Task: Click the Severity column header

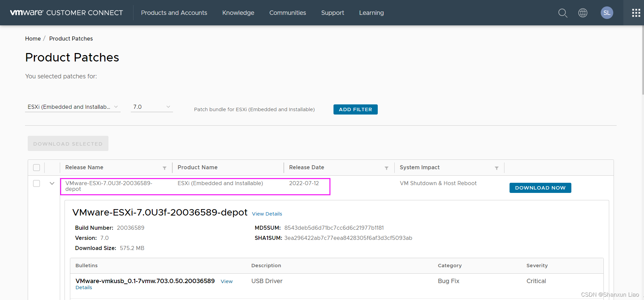Action: 537,266
